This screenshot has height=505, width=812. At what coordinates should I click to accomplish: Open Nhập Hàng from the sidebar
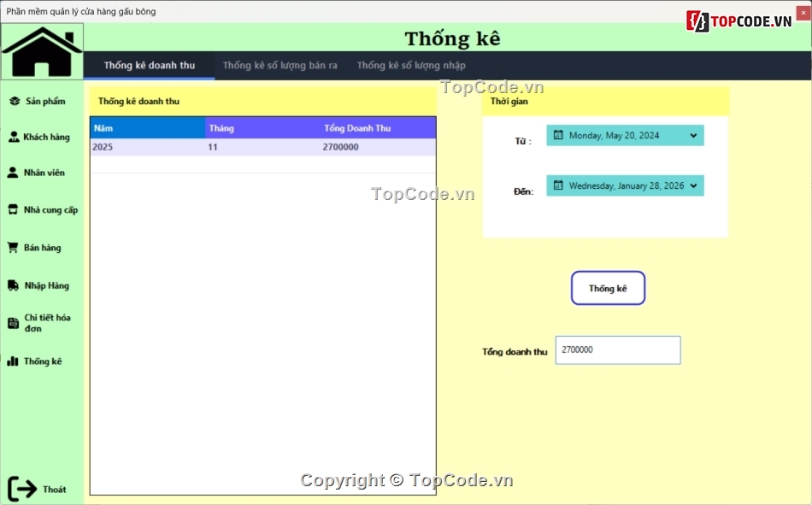15,285
